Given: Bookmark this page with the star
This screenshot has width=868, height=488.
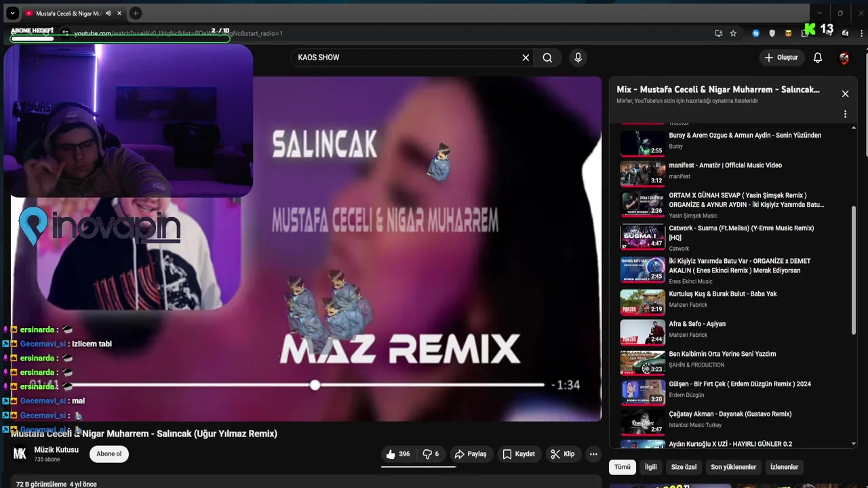Looking at the screenshot, I should click(733, 33).
